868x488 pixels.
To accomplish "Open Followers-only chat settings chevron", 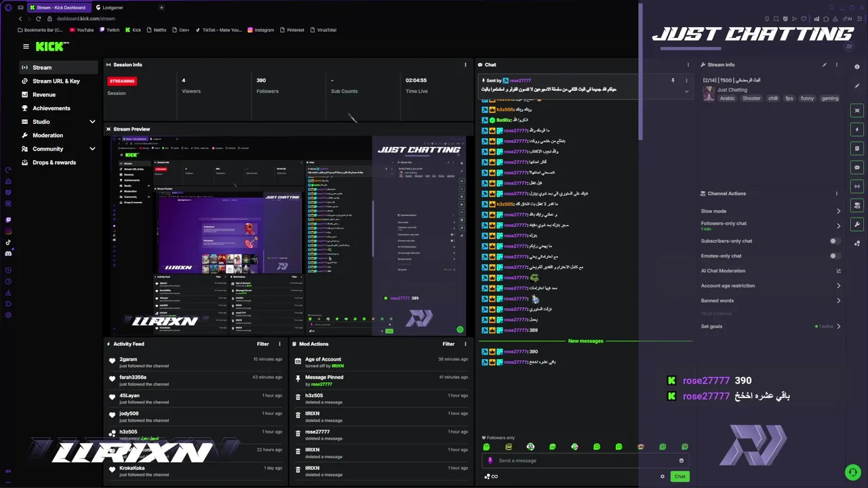I will tap(839, 226).
